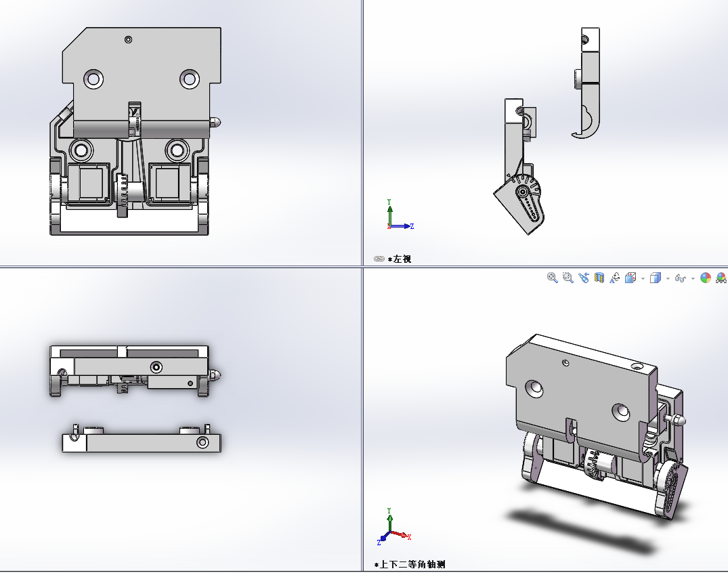728x573 pixels.
Task: Select the Zoom to Fit icon
Action: [552, 278]
